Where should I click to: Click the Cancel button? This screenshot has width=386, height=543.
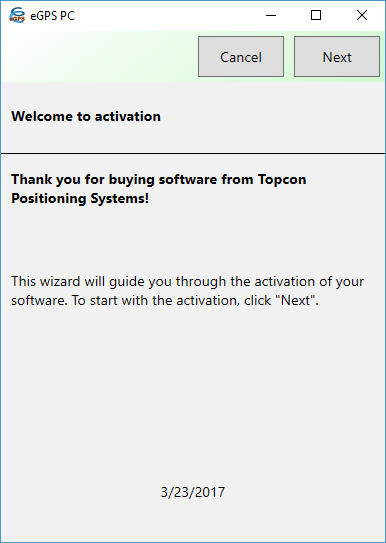241,57
